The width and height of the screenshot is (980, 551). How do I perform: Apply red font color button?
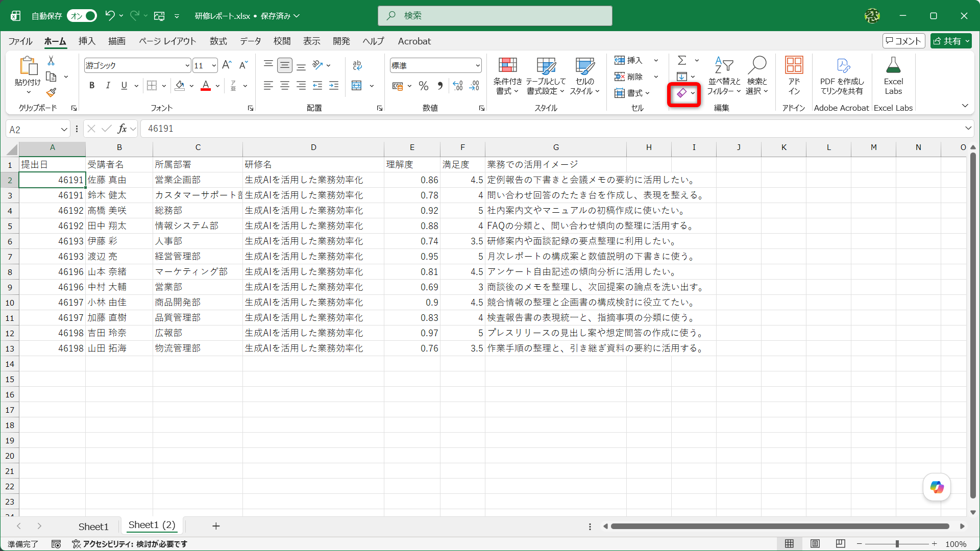[x=206, y=86]
